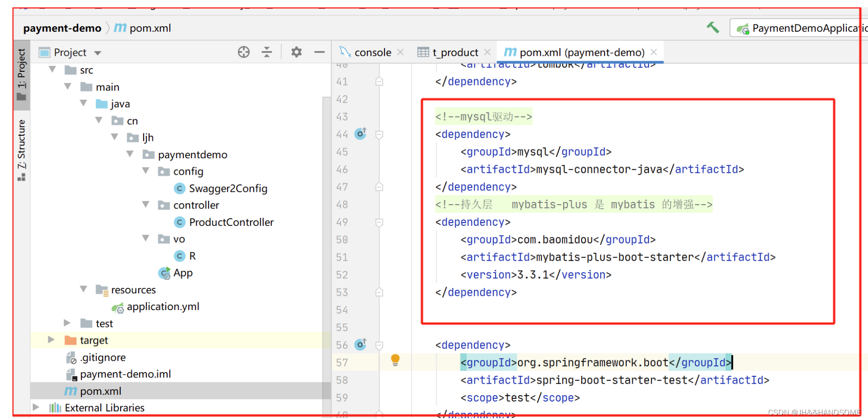Viewport: 868px width, 420px height.
Task: Toggle the 1: Project side tool tab
Action: pyautogui.click(x=22, y=75)
